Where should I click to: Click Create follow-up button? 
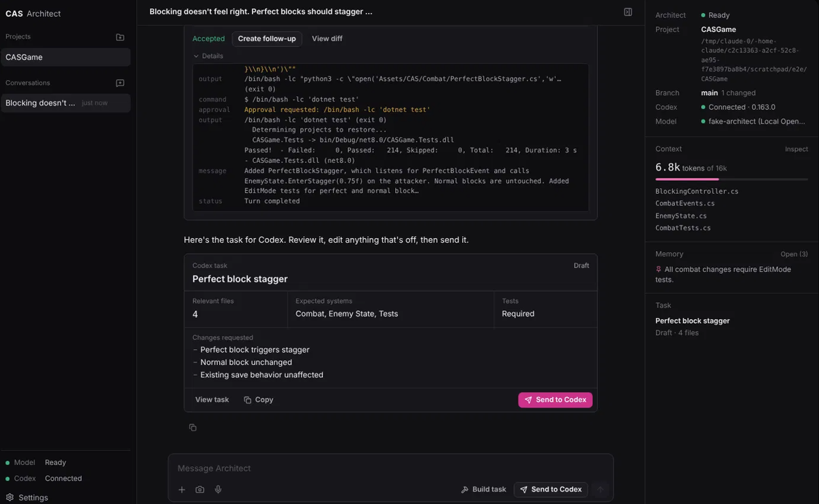267,39
